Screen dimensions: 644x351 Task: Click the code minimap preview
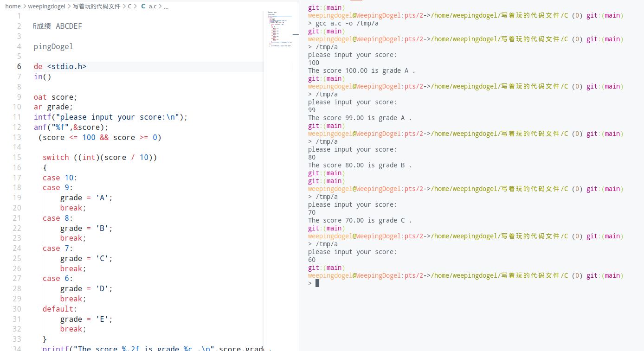[x=279, y=30]
